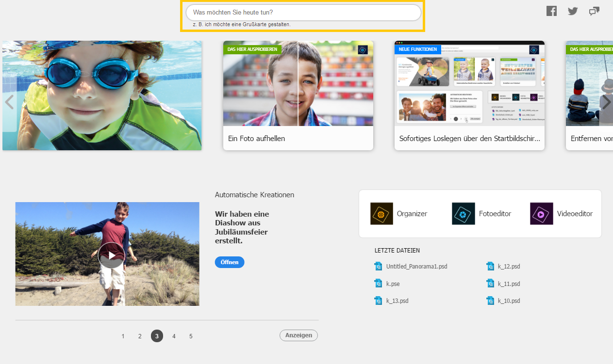
Task: Click the 'Sofortiges Loslegen über den Startbildschirm' title
Action: [469, 139]
